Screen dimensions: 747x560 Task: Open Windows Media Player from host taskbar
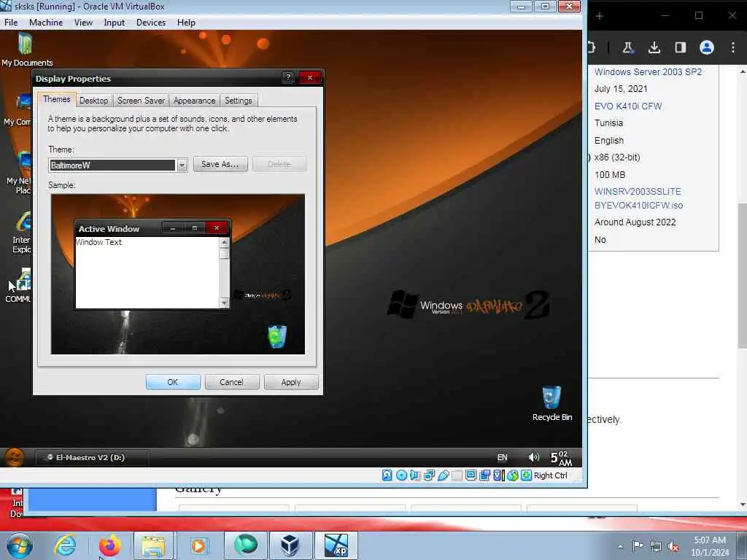[x=198, y=545]
